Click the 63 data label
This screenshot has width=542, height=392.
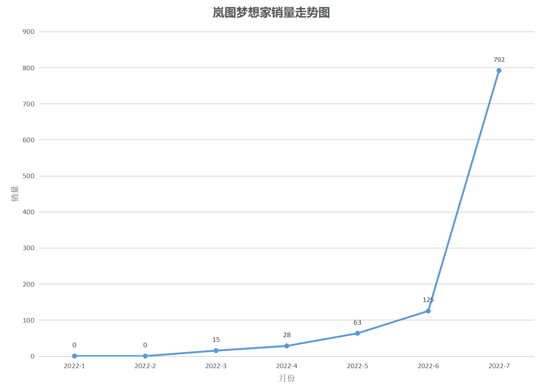[x=357, y=323]
